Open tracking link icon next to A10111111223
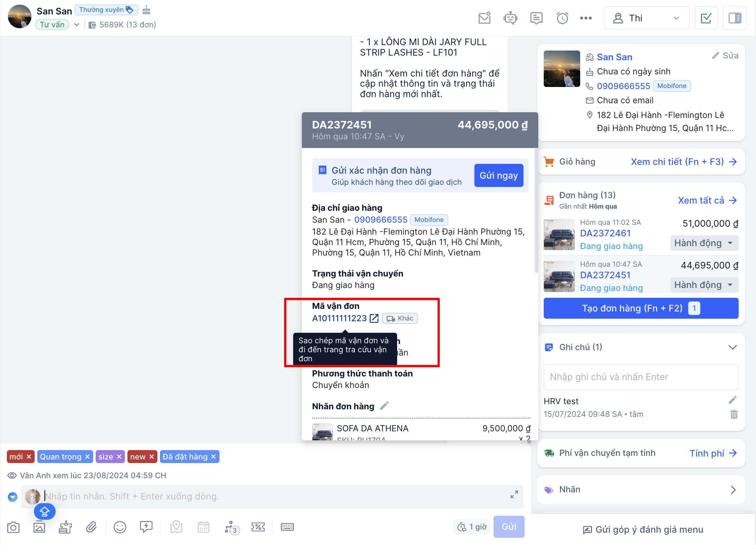The image size is (756, 545). coord(374,318)
